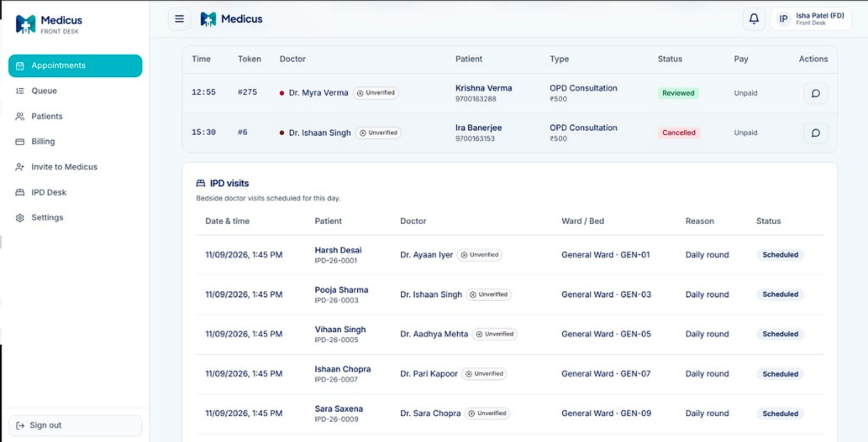Image resolution: width=868 pixels, height=442 pixels.
Task: Click Unverified badge beside Dr. Myra Verma
Action: coord(376,93)
